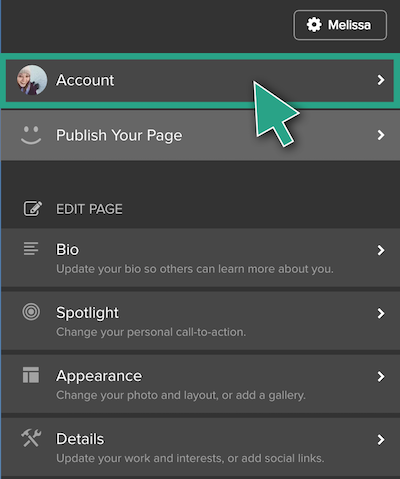Image resolution: width=400 pixels, height=479 pixels.
Task: Click the Appearance row chevron arrow
Action: tap(381, 377)
